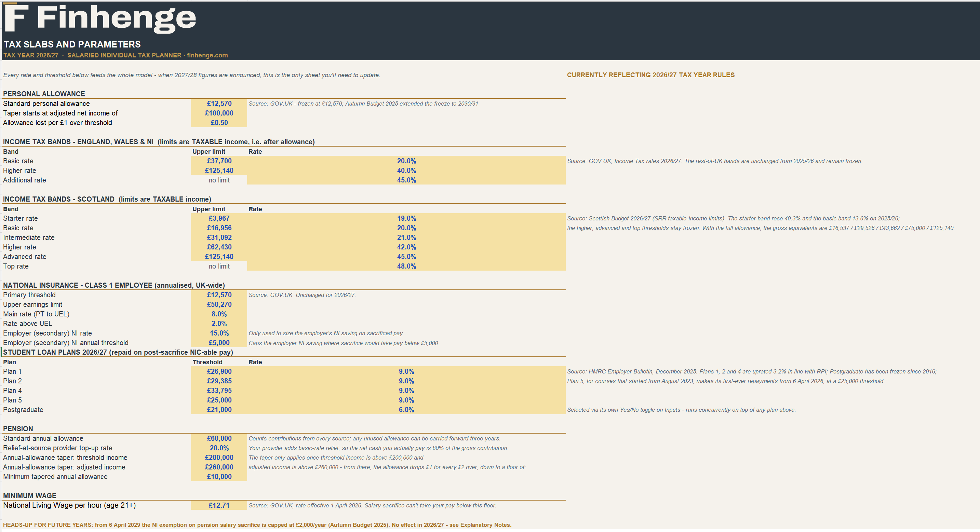Click the 'Advanced rate' band label
980x532 pixels.
coord(25,257)
